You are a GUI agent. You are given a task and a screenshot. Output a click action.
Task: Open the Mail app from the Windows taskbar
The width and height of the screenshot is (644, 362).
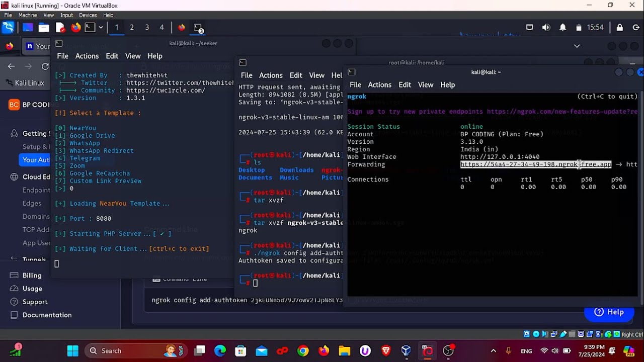tap(262, 351)
